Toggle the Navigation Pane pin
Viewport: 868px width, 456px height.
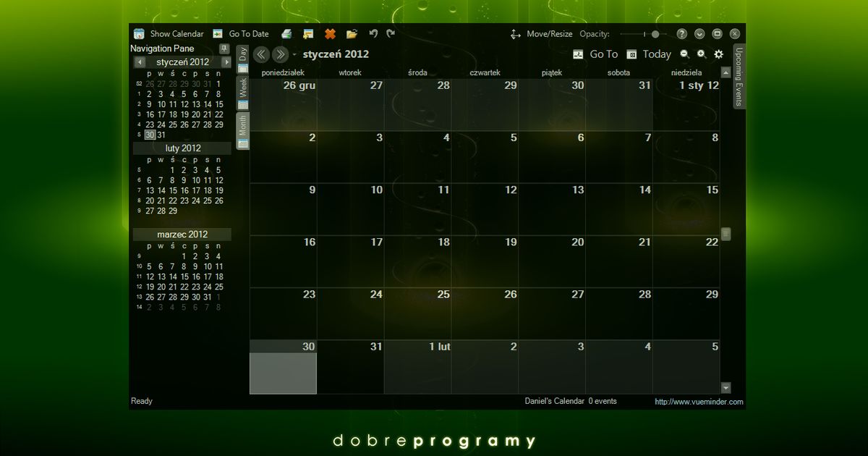224,48
